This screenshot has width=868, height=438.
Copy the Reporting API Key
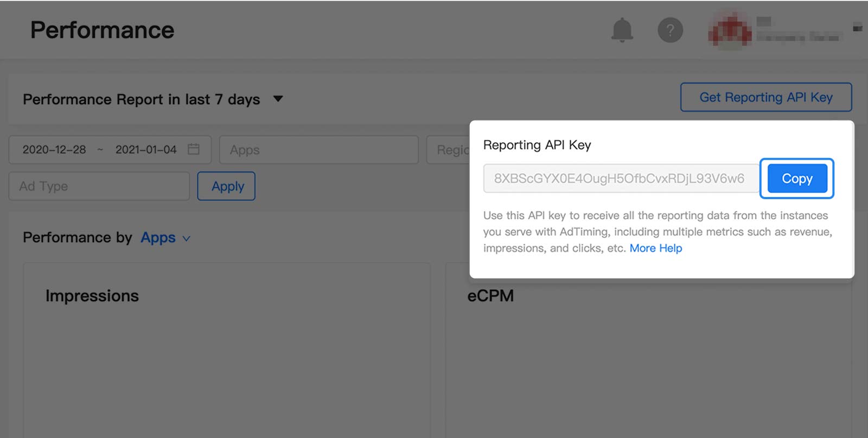point(797,179)
